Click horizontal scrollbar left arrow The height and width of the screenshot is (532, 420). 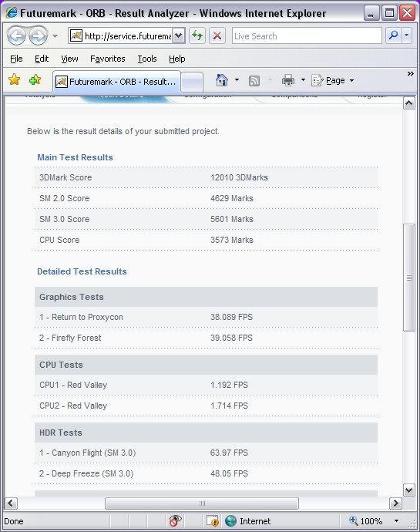[11, 503]
